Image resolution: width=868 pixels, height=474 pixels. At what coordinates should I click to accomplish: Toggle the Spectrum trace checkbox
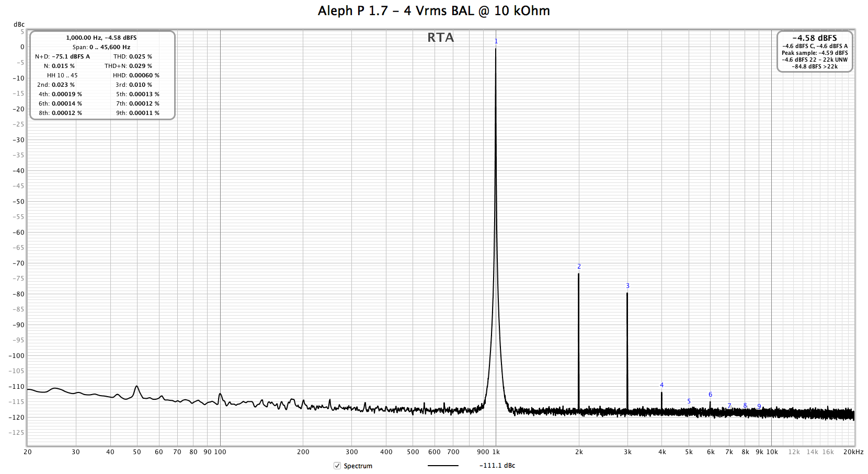(337, 466)
